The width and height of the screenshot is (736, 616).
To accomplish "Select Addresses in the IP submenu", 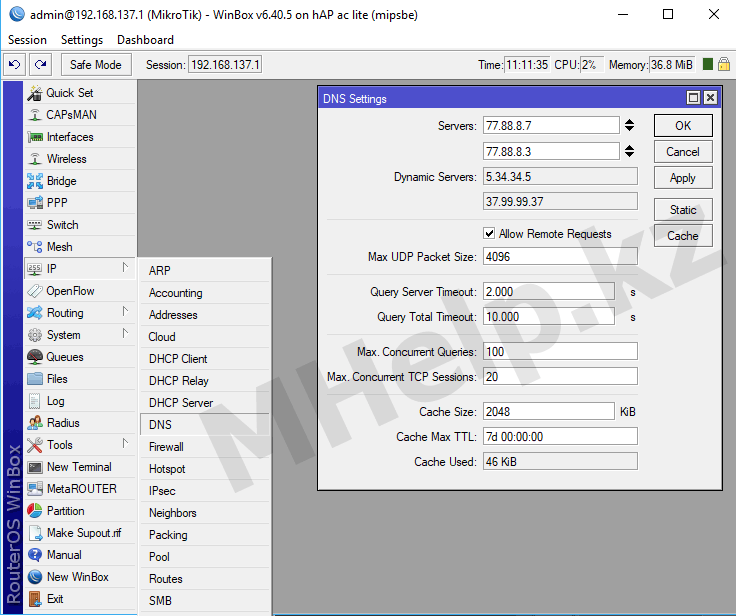I will pos(205,315).
